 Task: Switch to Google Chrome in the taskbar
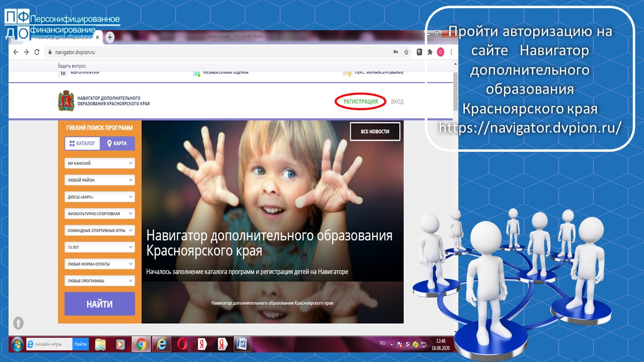(141, 344)
